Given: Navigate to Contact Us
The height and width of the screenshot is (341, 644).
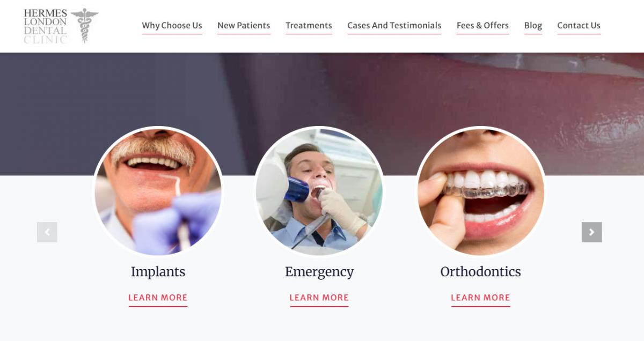Looking at the screenshot, I should [579, 26].
